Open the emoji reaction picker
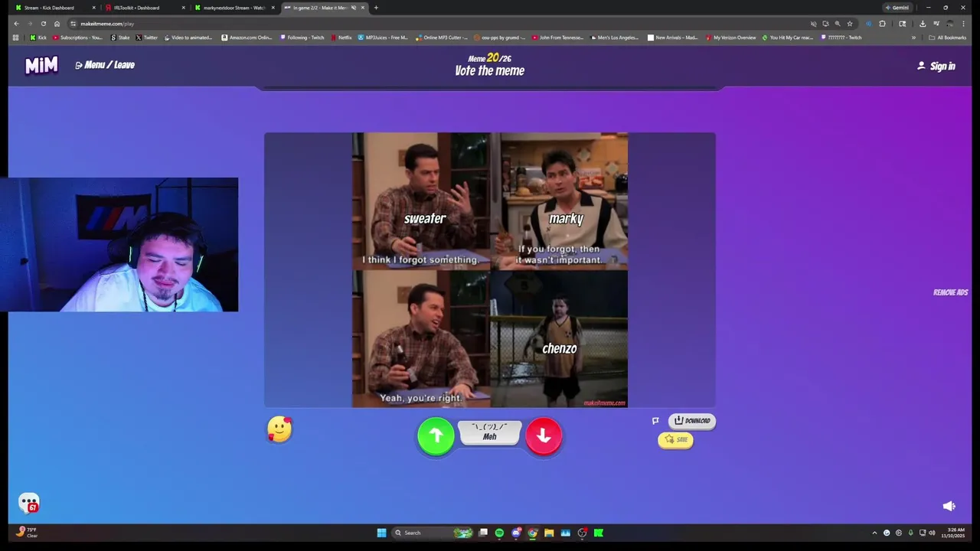The width and height of the screenshot is (980, 551). point(279,429)
